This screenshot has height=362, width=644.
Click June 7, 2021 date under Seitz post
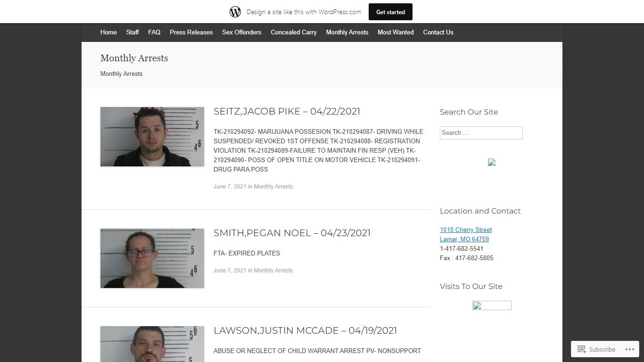(230, 187)
